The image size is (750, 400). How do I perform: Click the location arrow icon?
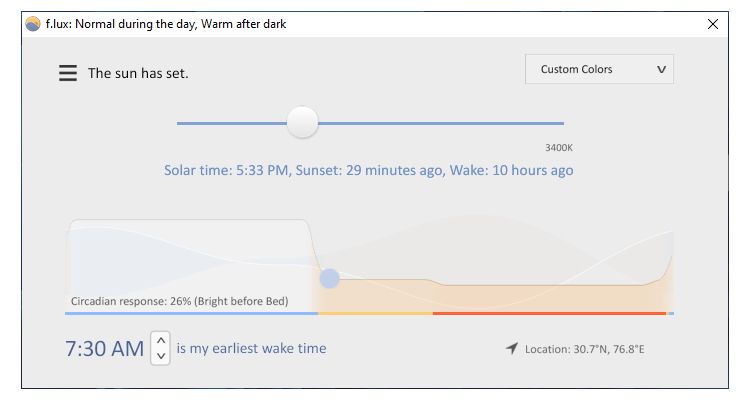(x=512, y=348)
